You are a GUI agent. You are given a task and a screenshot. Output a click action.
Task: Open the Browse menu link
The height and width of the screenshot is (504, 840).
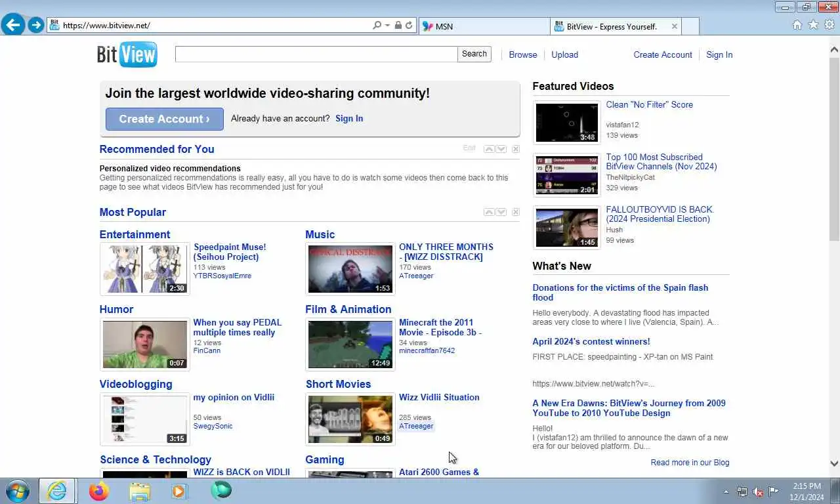point(523,54)
